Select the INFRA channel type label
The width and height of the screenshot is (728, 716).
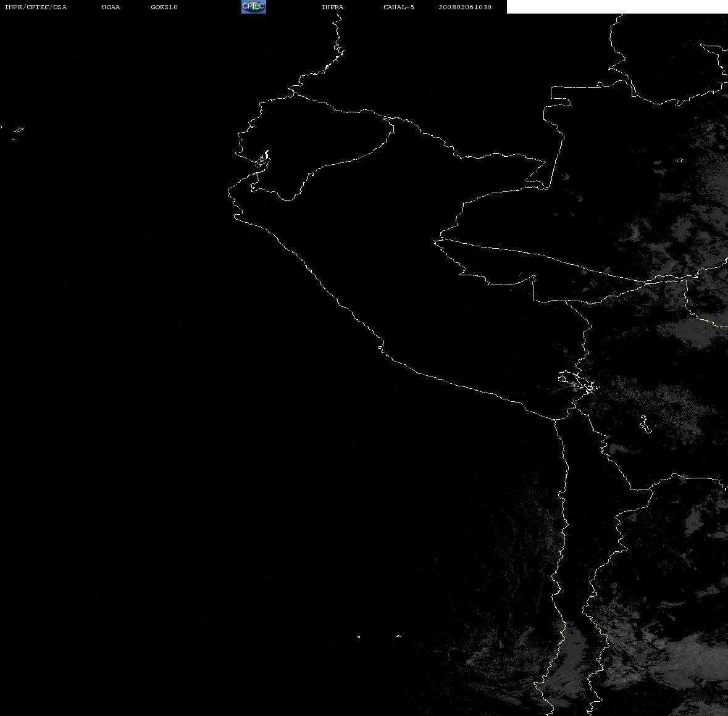pos(332,7)
